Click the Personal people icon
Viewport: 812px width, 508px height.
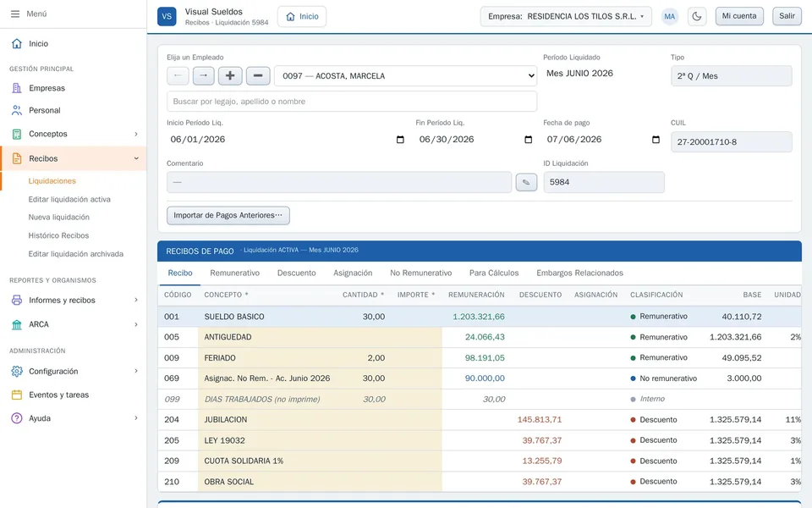click(17, 110)
